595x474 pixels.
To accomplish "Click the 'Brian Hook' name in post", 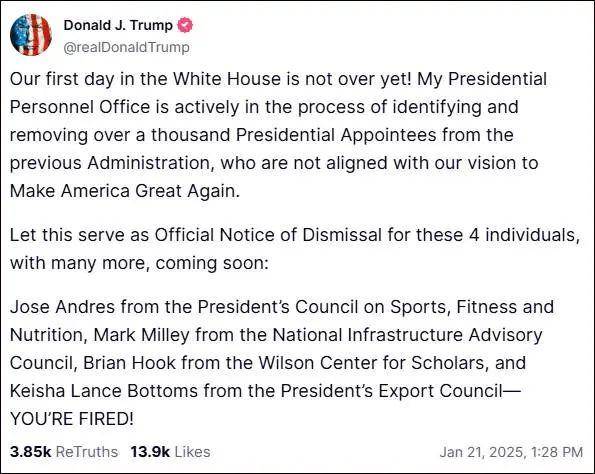I will pyautogui.click(x=129, y=363).
